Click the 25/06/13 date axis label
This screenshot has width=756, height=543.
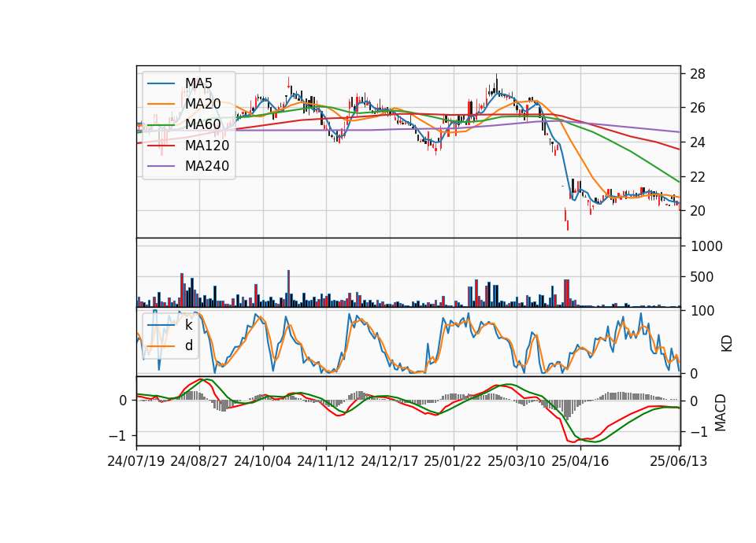pos(679,462)
